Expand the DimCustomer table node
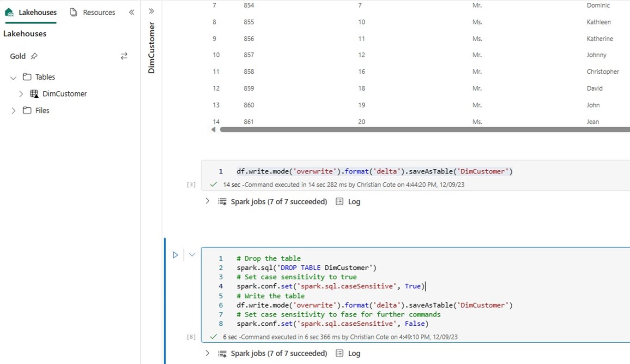 pyautogui.click(x=21, y=94)
